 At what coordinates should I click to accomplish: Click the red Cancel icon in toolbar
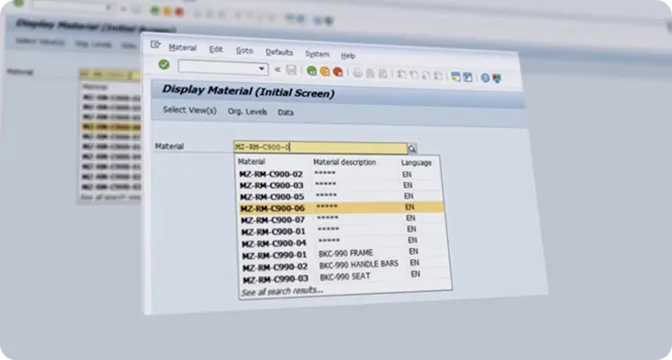tap(338, 72)
